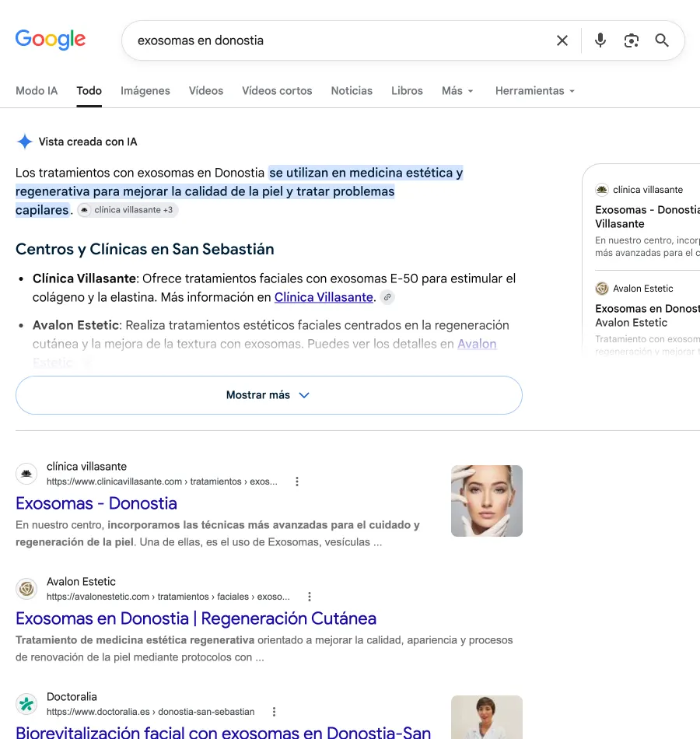Open the clínica villasante side card source
Image resolution: width=700 pixels, height=739 pixels.
coord(647,217)
